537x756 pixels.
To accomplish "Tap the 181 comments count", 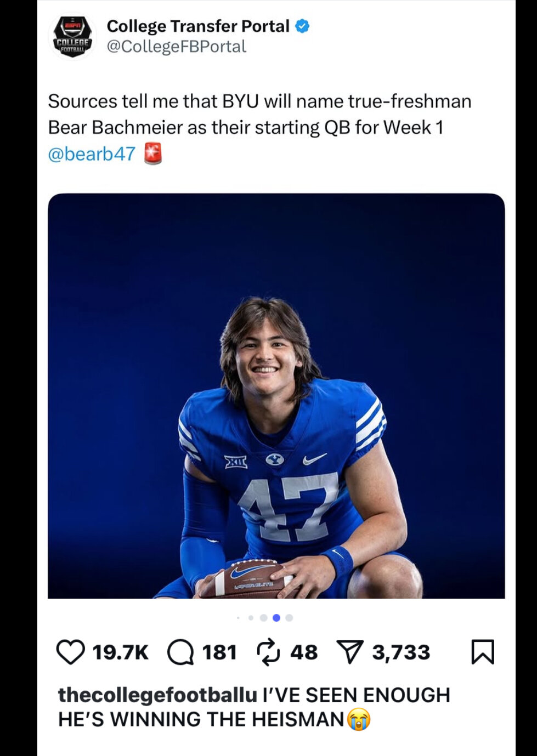I will [x=219, y=652].
